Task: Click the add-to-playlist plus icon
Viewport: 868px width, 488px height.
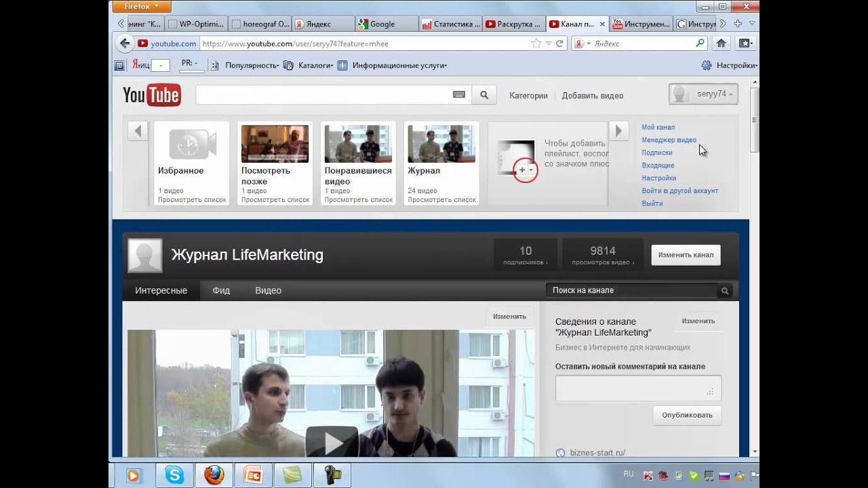Action: pos(522,169)
